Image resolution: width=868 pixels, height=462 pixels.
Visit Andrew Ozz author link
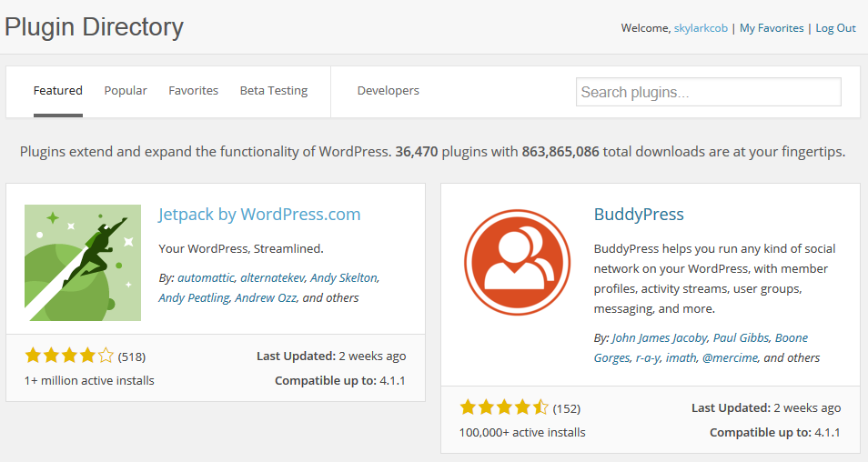(x=266, y=297)
